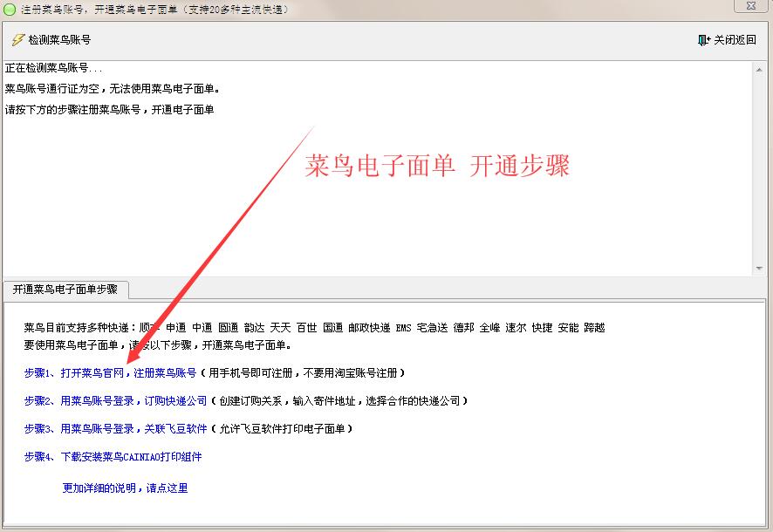773x532 pixels.
Task: Click the lightning icon beside 检测菜鸟账号
Action: click(x=18, y=40)
